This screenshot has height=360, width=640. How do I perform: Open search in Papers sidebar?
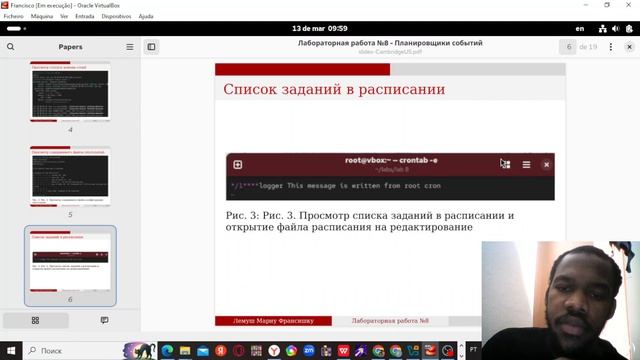tap(11, 47)
